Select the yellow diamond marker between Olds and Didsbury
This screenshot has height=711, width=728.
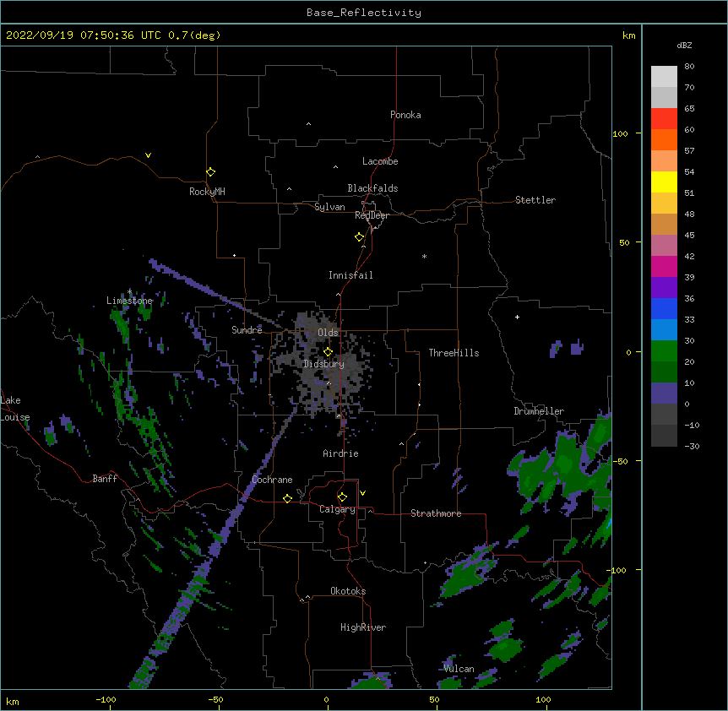click(x=328, y=351)
